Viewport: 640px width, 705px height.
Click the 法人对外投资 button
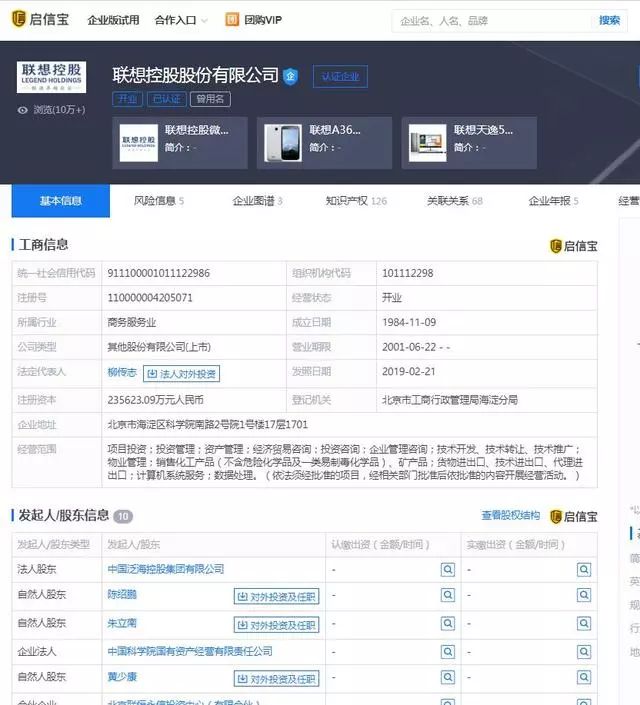coord(181,374)
